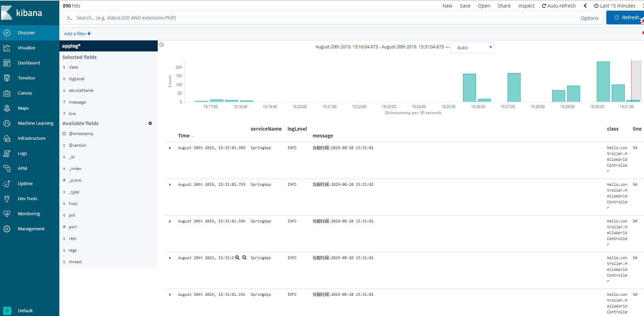
Task: Open the Visualize app
Action: coord(26,48)
